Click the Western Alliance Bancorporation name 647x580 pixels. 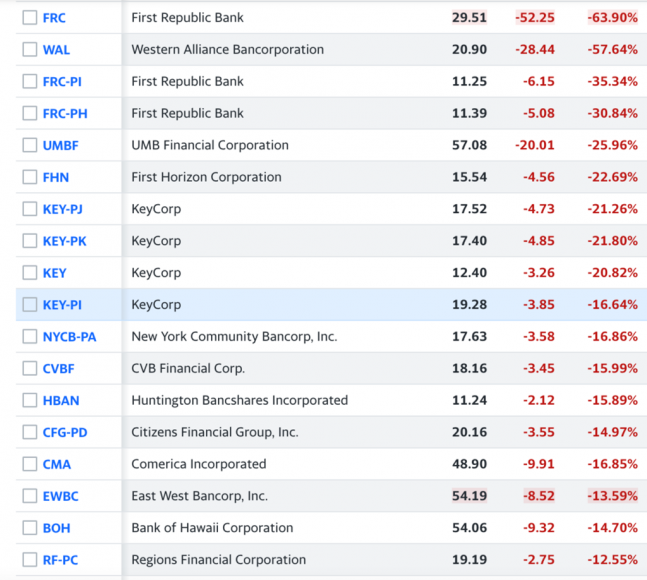tap(228, 50)
